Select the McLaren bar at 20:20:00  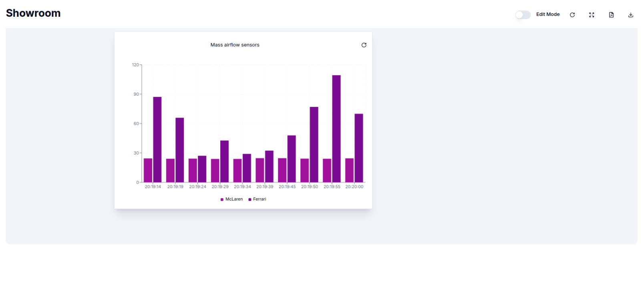coord(350,171)
